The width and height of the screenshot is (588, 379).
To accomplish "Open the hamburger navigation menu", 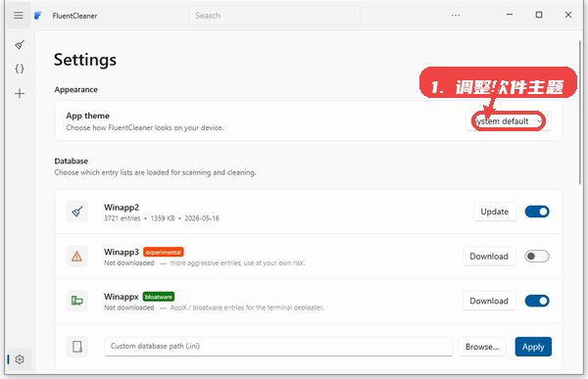I will (x=19, y=15).
